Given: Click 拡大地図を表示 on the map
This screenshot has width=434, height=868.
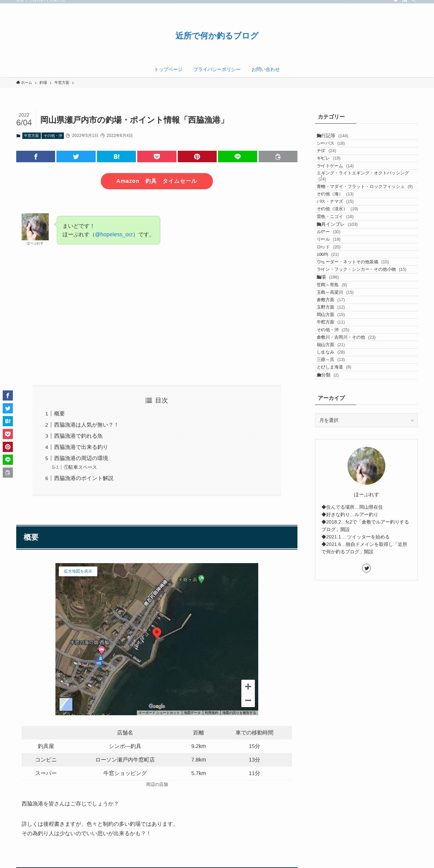Looking at the screenshot, I should point(78,571).
